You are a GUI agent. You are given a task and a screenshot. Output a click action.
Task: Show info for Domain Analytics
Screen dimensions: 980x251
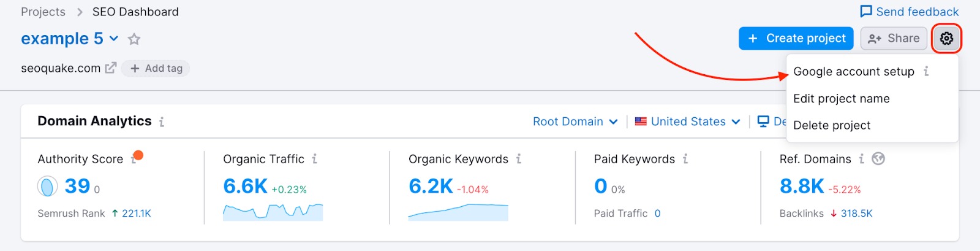162,122
